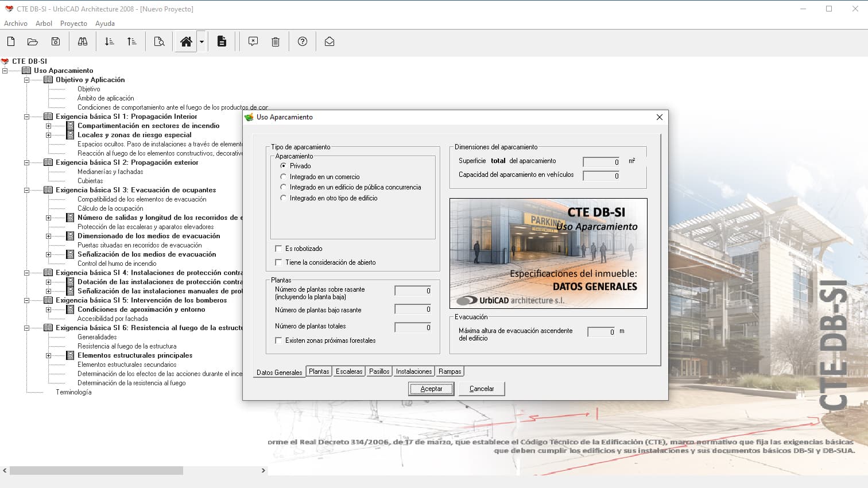Open the Archivo menu
Screen dimensions: 868x488
[x=15, y=24]
